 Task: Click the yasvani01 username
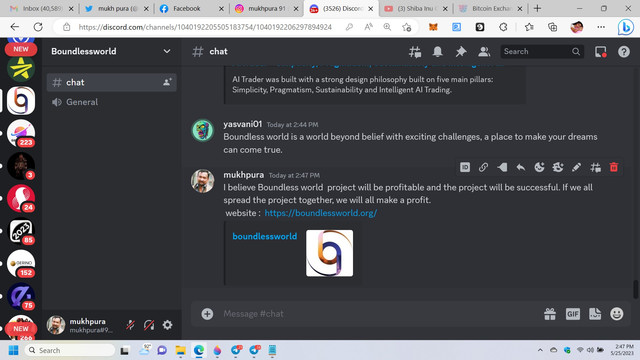coord(242,124)
